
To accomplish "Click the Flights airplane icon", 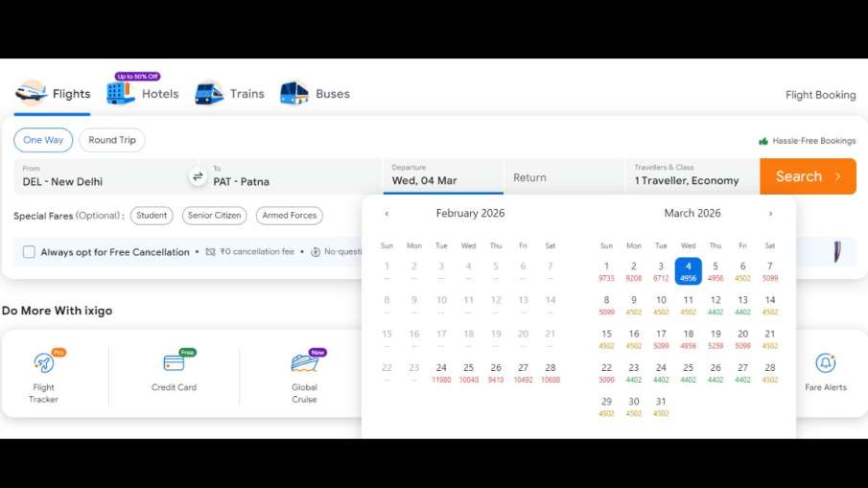I will coord(32,93).
